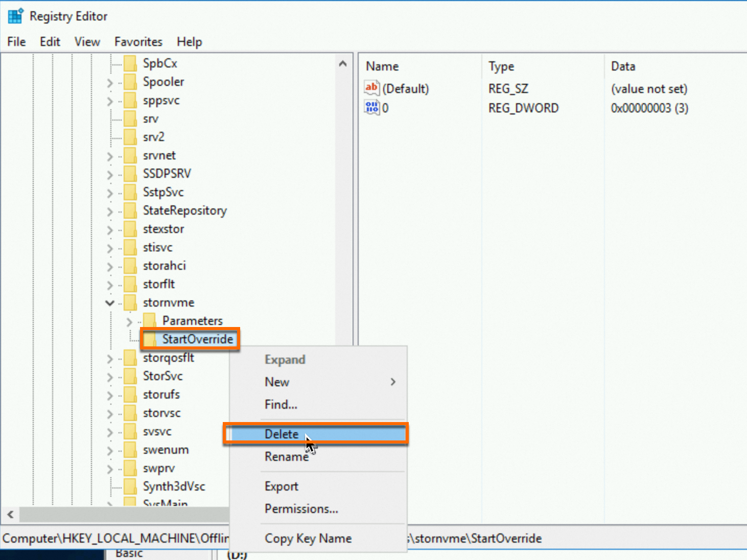Expand the storqosflt key
Screen dimensions: 747x560
tap(109, 359)
